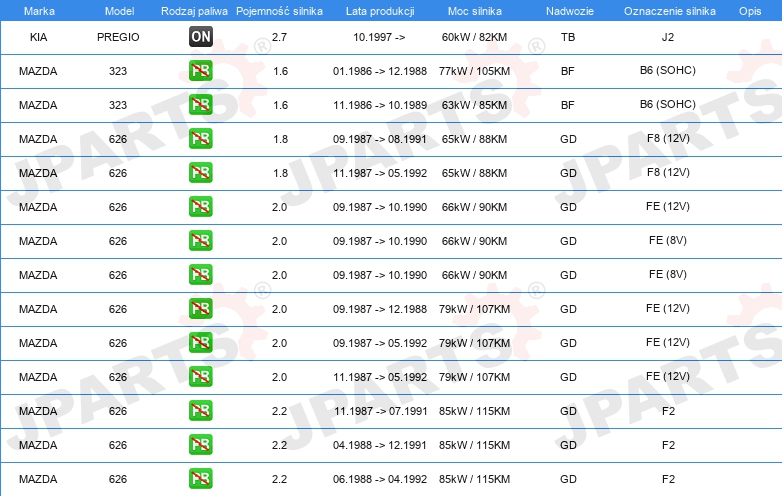The image size is (782, 496).
Task: Select the 63kW / 85KM power cell
Action: 474,105
